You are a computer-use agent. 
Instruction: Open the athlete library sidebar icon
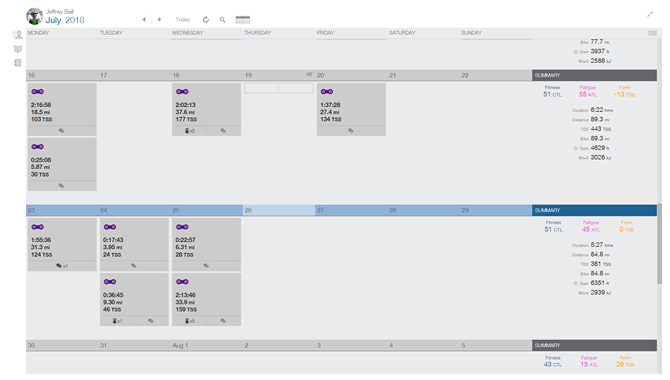[18, 35]
